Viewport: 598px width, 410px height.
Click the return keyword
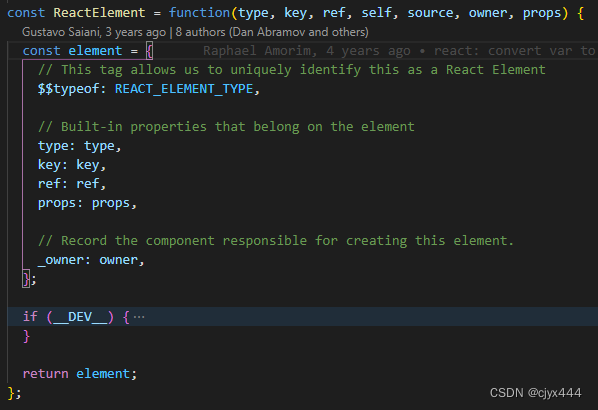point(46,374)
